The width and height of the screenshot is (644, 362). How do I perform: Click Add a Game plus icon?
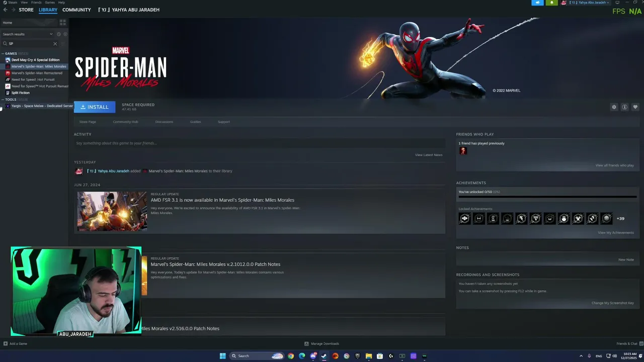coord(6,344)
